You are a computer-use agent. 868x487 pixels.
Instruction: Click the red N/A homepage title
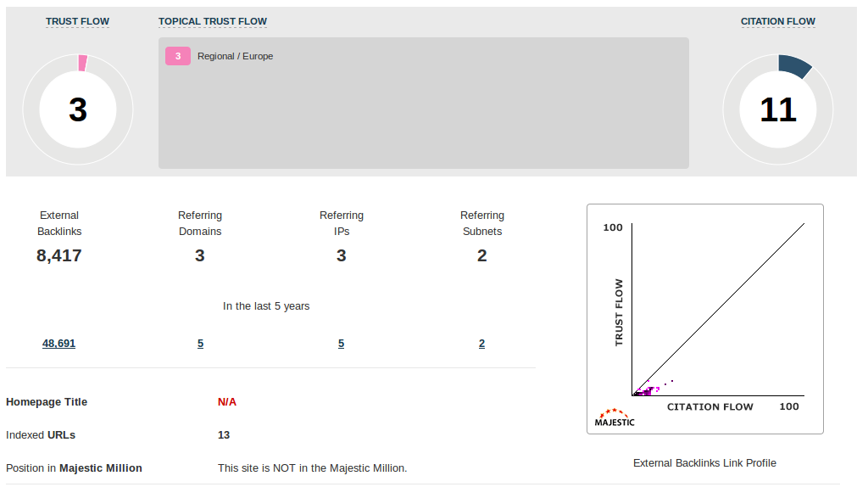(227, 402)
